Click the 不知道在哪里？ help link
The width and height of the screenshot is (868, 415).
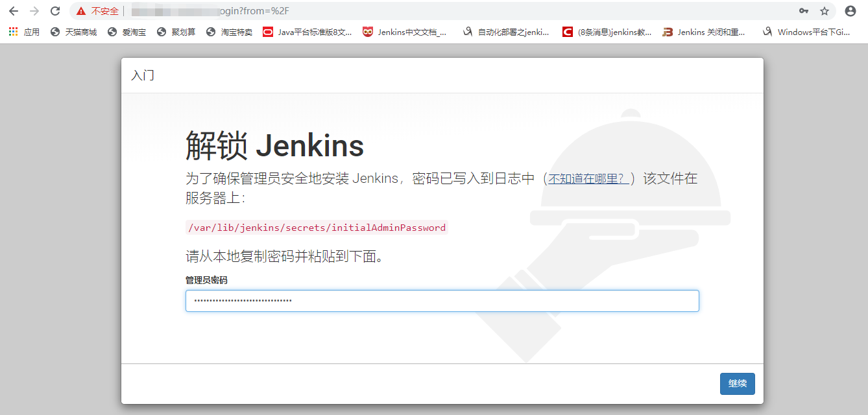[x=589, y=178]
